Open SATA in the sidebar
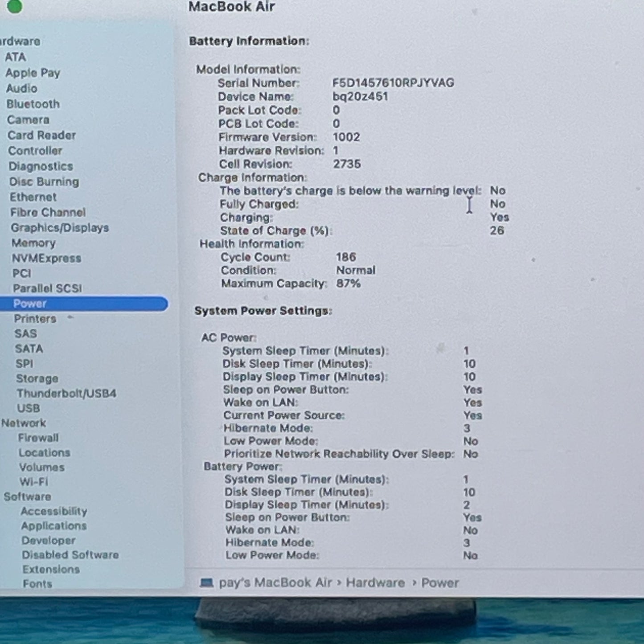The width and height of the screenshot is (644, 644). [29, 349]
